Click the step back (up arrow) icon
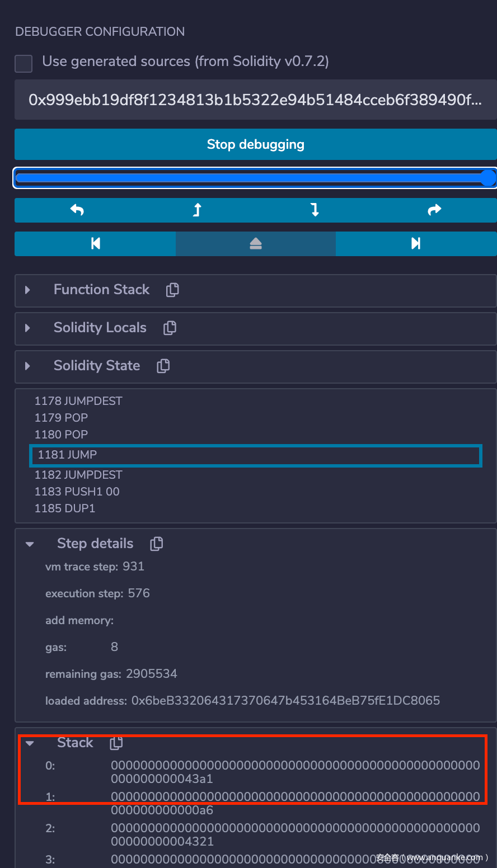Screen dimensions: 497x868 pyautogui.click(x=197, y=210)
